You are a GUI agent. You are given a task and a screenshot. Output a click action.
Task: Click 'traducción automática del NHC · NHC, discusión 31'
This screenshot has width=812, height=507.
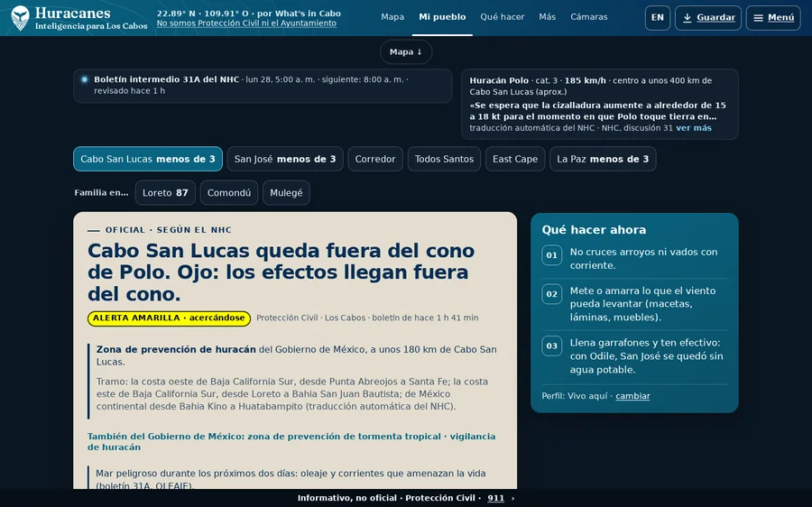571,128
